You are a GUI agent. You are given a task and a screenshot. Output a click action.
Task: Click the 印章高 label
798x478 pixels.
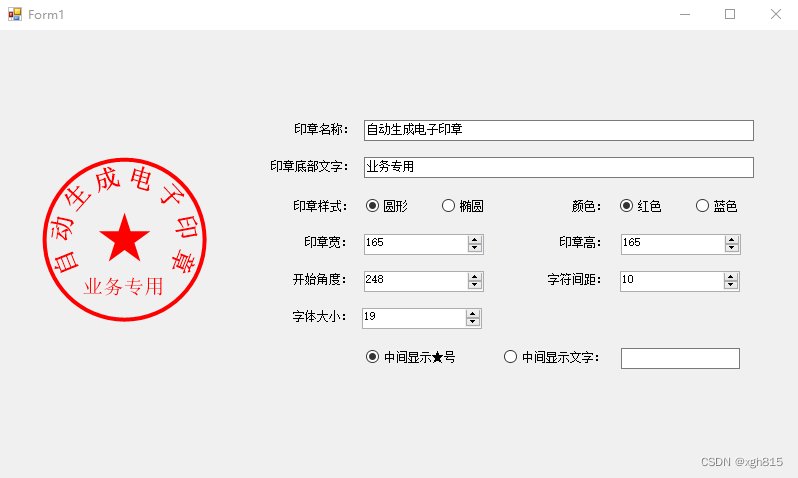coord(580,242)
